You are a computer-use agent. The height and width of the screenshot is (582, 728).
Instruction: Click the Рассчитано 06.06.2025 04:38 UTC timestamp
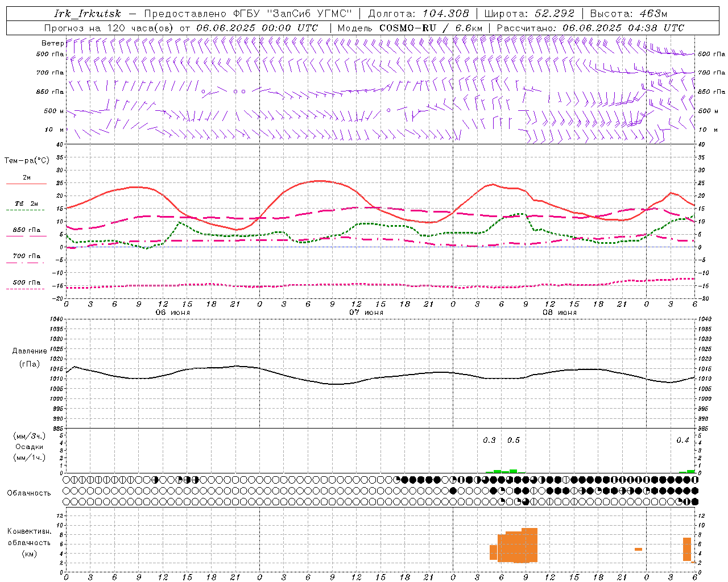click(590, 28)
